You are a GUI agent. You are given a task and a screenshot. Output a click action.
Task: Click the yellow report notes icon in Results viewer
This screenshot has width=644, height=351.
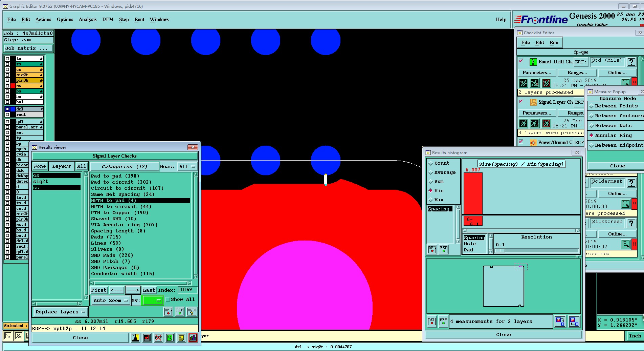click(181, 338)
